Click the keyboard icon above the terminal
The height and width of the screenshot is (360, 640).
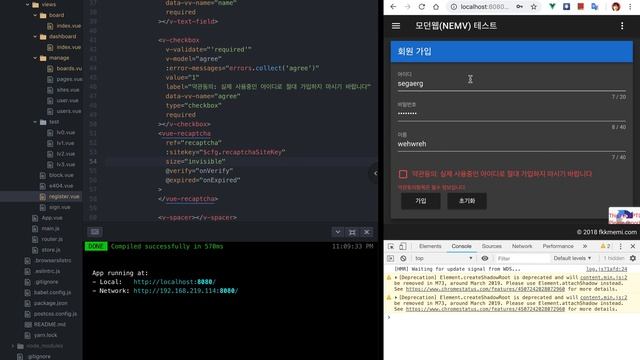pyautogui.click(x=95, y=232)
